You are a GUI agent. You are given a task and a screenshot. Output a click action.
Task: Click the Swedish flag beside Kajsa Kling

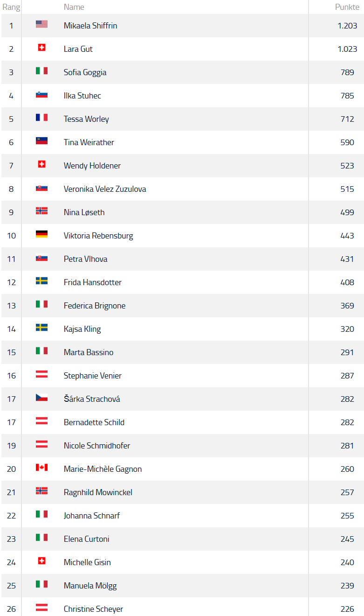tap(41, 328)
